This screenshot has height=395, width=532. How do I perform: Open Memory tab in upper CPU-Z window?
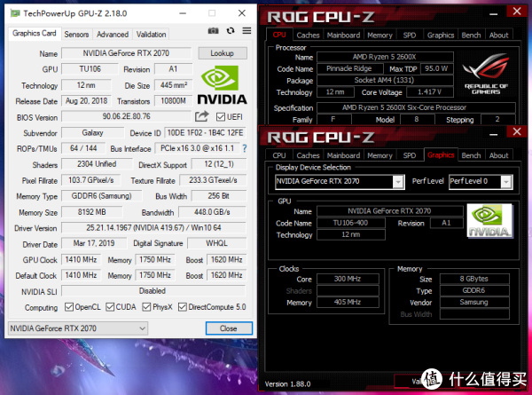[379, 36]
